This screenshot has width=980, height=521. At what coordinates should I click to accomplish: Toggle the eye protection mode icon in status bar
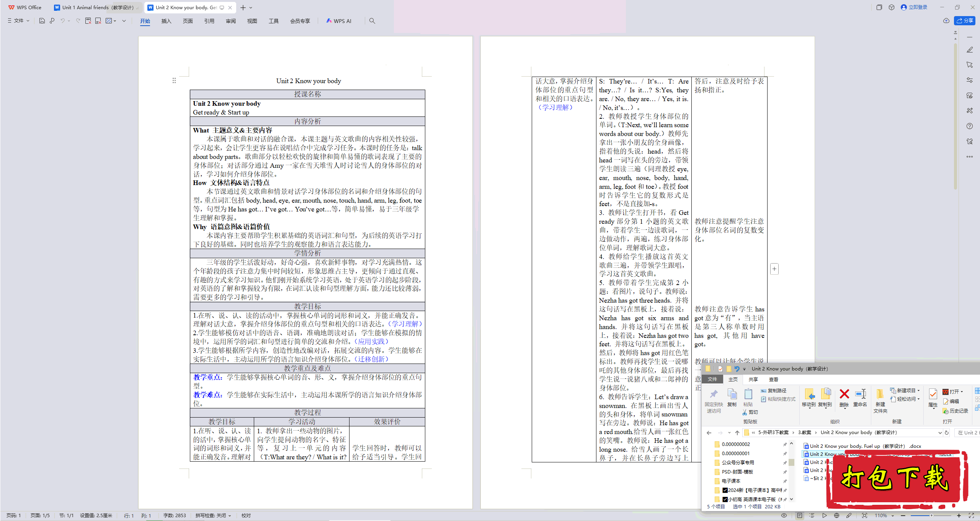(784, 516)
